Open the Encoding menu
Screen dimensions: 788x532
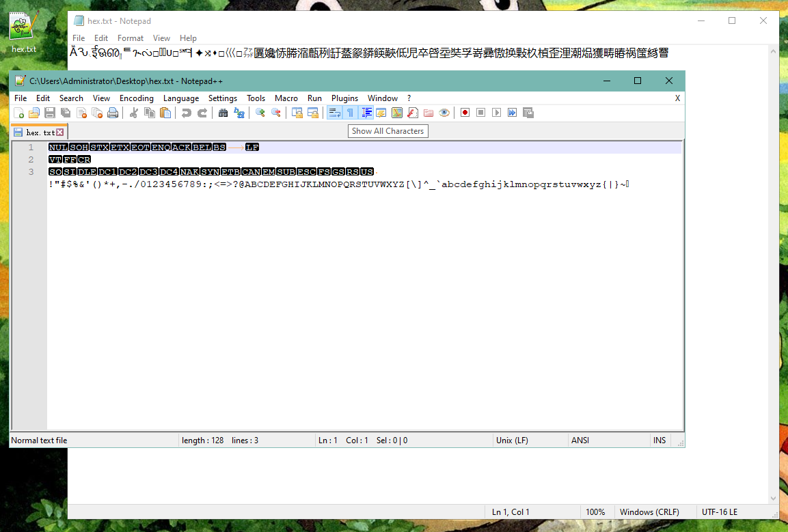pos(137,98)
